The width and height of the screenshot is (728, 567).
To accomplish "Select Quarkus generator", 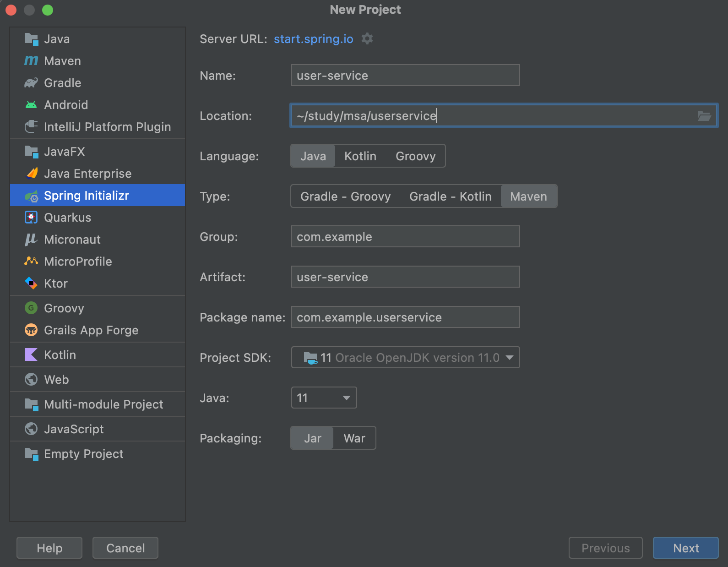I will coord(98,218).
